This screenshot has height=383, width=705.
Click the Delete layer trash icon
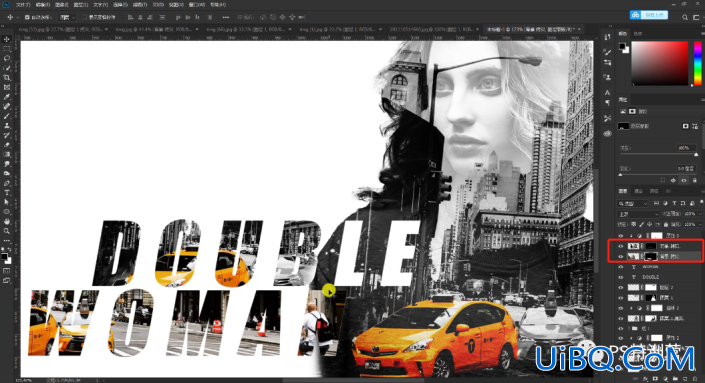[x=695, y=379]
